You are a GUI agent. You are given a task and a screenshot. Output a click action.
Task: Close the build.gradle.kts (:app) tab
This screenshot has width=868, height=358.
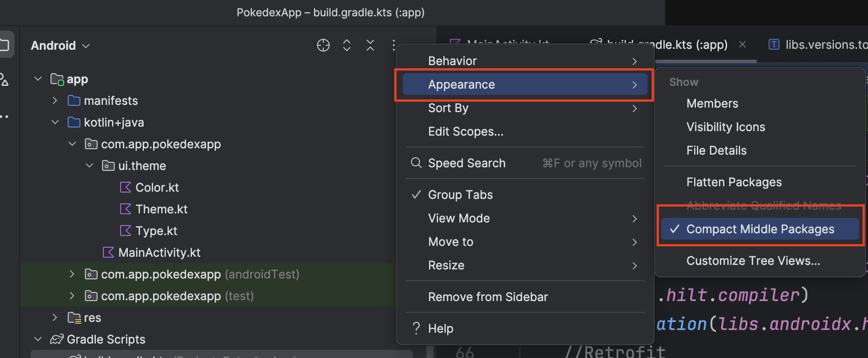[742, 44]
